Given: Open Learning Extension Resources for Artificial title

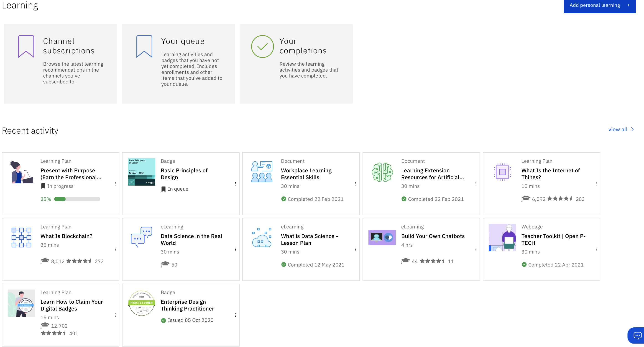Looking at the screenshot, I should [x=432, y=174].
